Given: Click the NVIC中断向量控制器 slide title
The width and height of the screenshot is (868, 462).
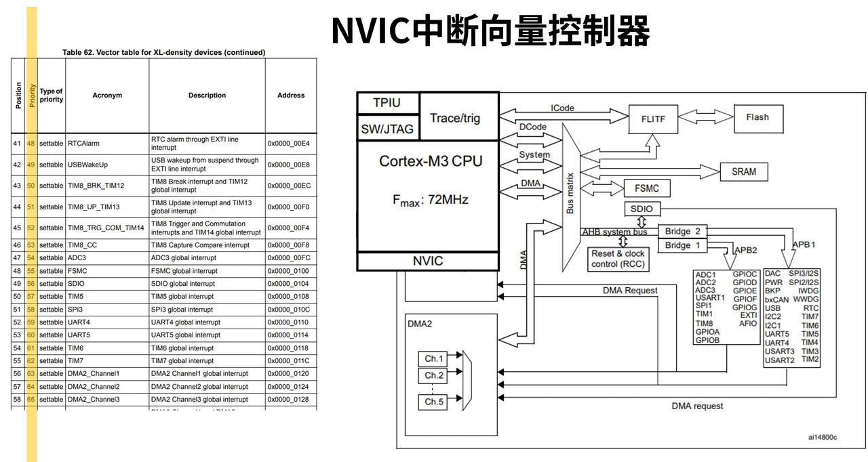Looking at the screenshot, I should coord(491,30).
